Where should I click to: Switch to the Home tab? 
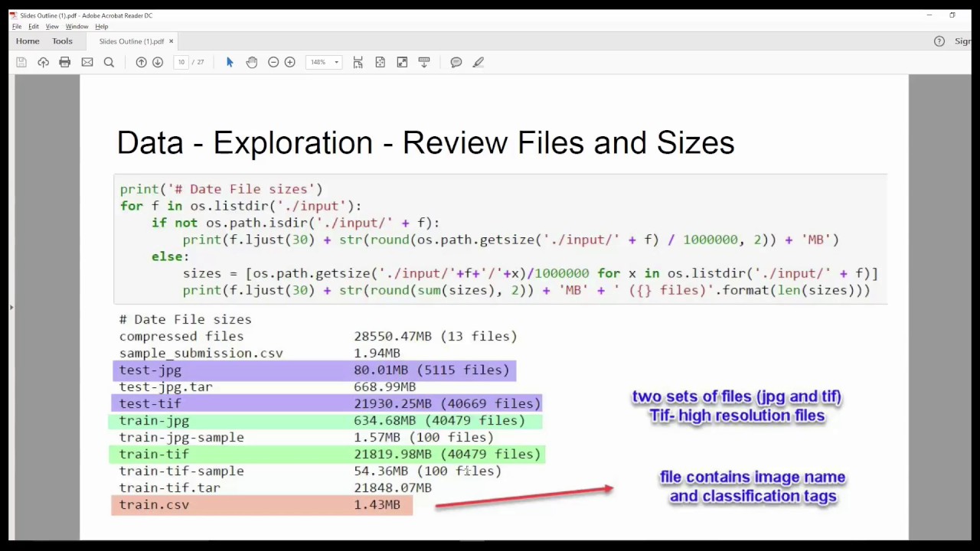28,41
